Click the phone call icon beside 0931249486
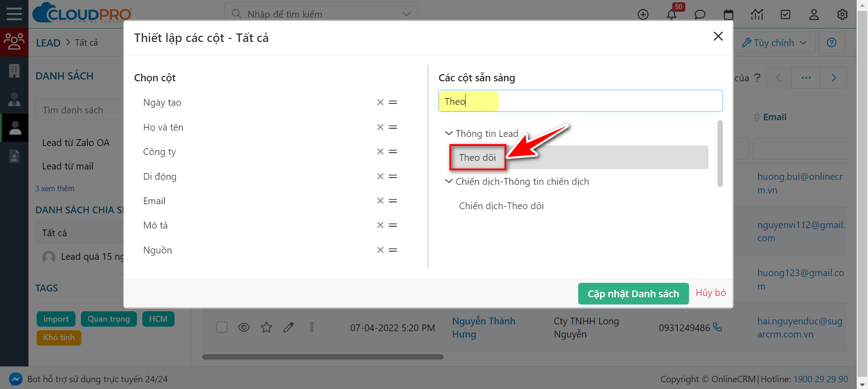868x389 pixels. [x=717, y=327]
